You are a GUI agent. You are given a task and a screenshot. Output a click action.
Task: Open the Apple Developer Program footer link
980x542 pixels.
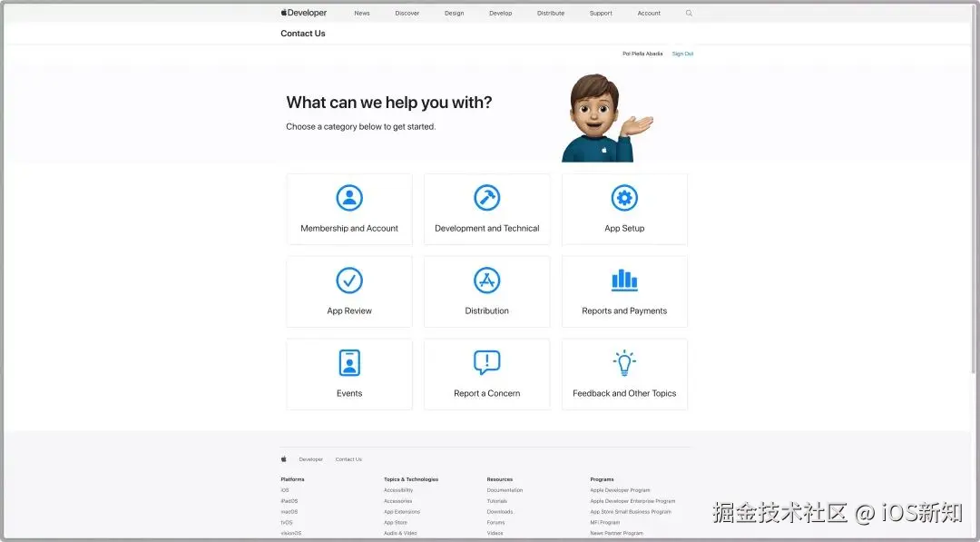620,490
